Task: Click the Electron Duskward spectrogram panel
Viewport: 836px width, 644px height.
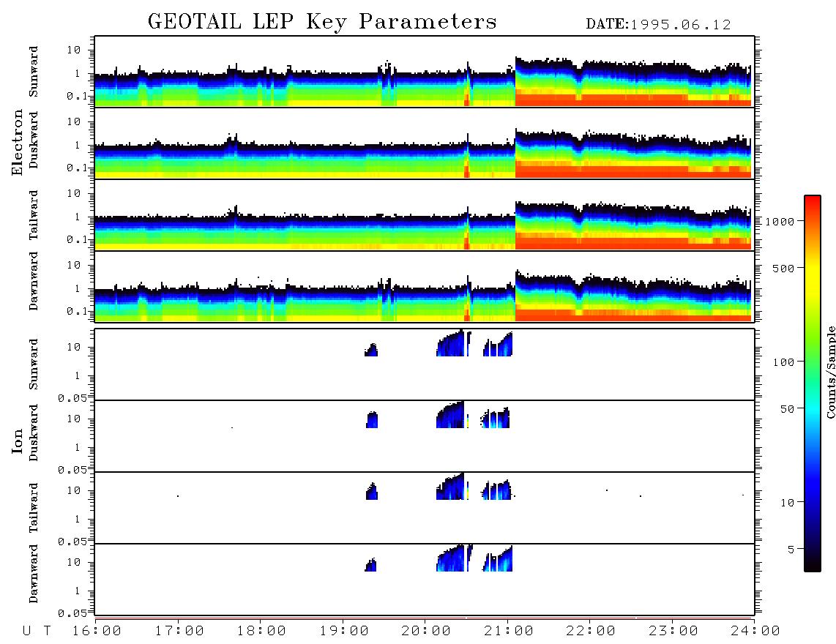Action: (x=425, y=143)
